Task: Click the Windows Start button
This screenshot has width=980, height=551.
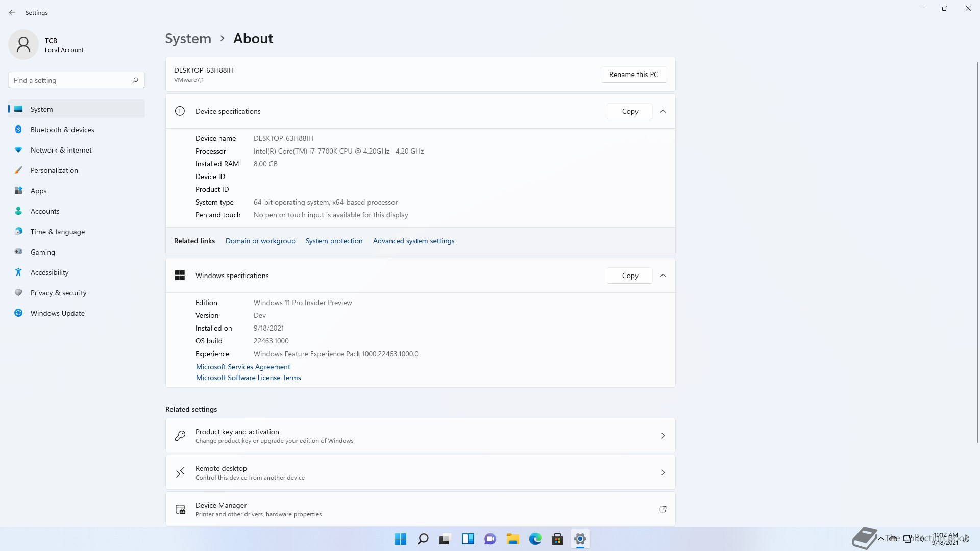Action: [400, 539]
